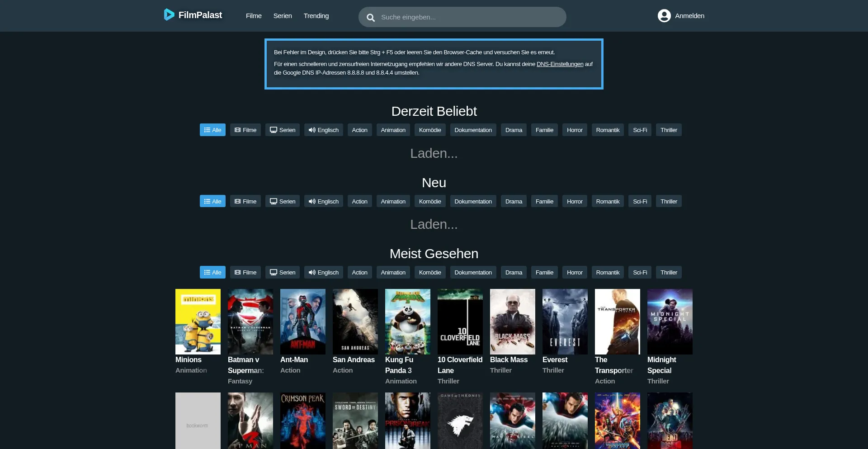Open the Midnight Special poster
Screen dimensions: 868x449
point(670,321)
